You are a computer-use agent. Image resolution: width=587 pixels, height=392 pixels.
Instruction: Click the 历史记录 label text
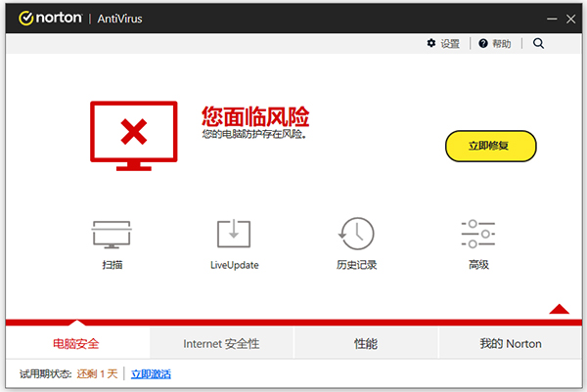coord(356,265)
